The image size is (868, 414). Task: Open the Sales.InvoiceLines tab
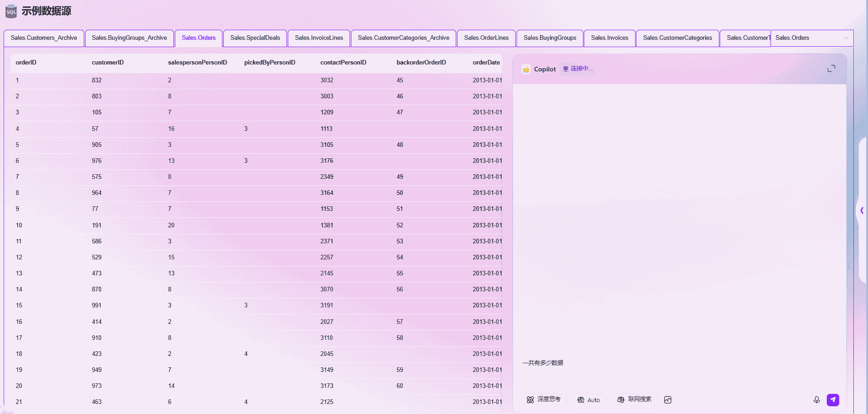click(319, 38)
